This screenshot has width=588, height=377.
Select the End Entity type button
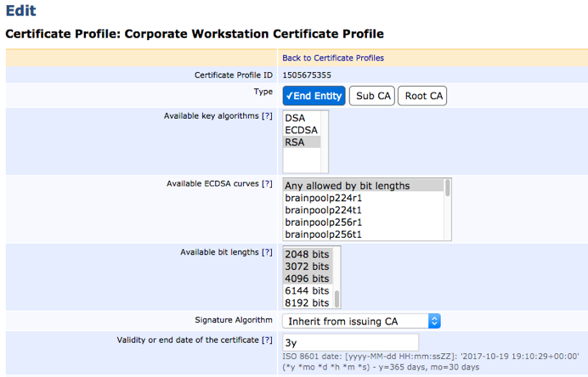click(314, 96)
